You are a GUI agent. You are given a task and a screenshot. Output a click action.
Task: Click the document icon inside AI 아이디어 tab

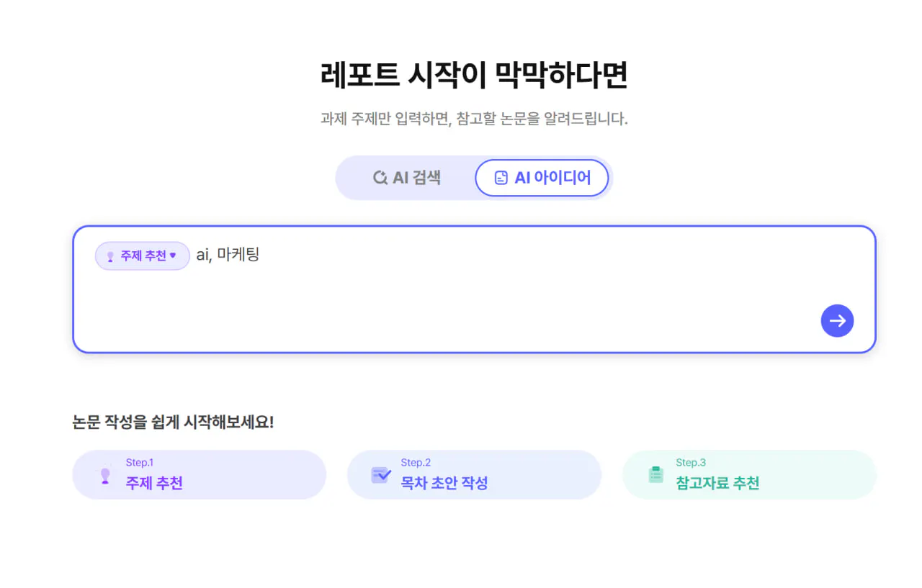click(x=501, y=178)
